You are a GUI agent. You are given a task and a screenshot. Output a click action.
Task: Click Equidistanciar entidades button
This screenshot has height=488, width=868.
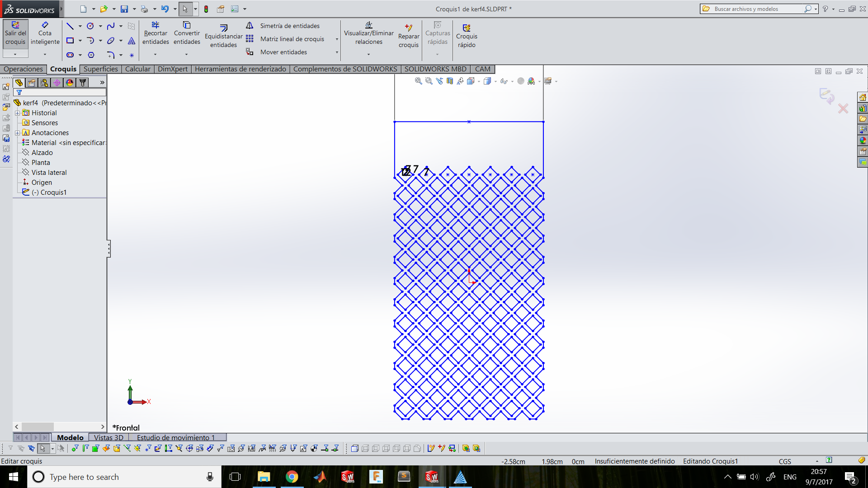point(223,36)
